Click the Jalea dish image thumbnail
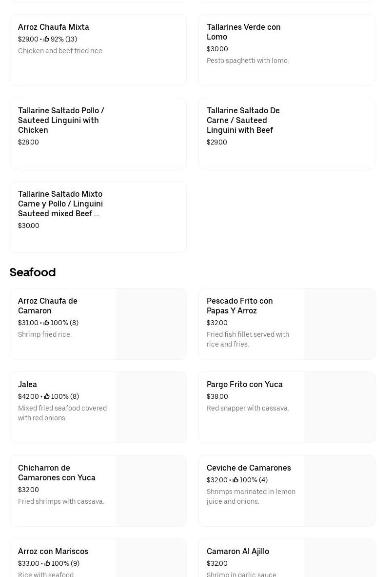Viewport: 392px width, 577px height. click(x=151, y=407)
